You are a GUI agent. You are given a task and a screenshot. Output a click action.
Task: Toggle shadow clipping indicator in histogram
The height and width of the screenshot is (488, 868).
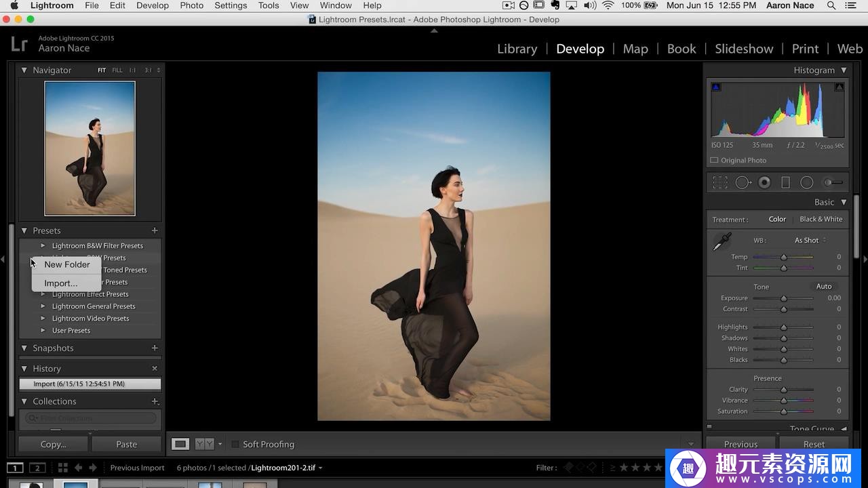(x=716, y=87)
